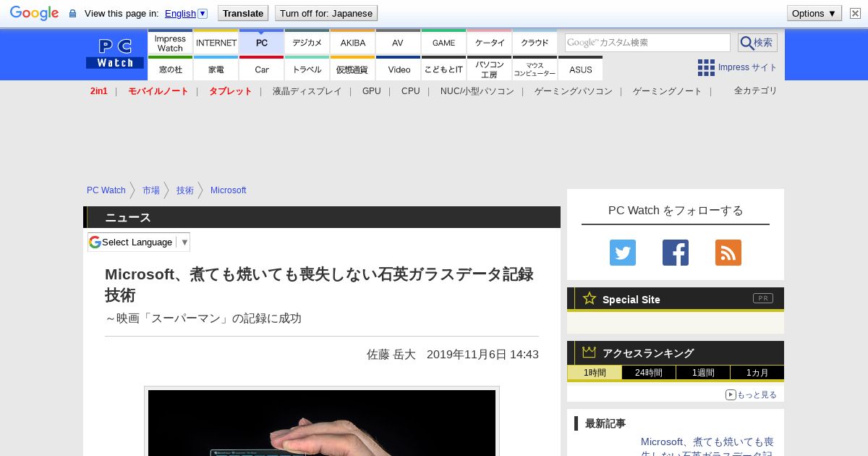Open the Car tab
This screenshot has height=456, width=868.
point(262,69)
